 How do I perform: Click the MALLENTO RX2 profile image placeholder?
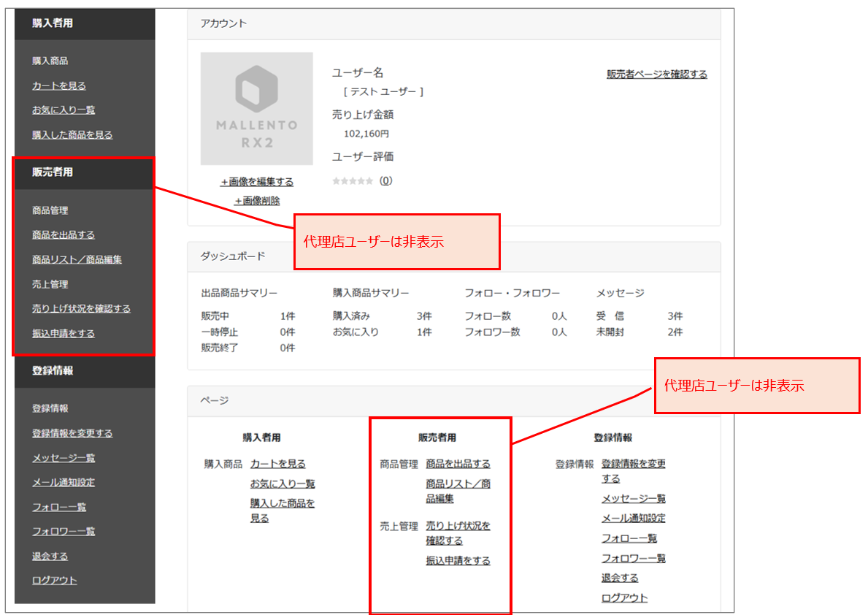click(256, 108)
